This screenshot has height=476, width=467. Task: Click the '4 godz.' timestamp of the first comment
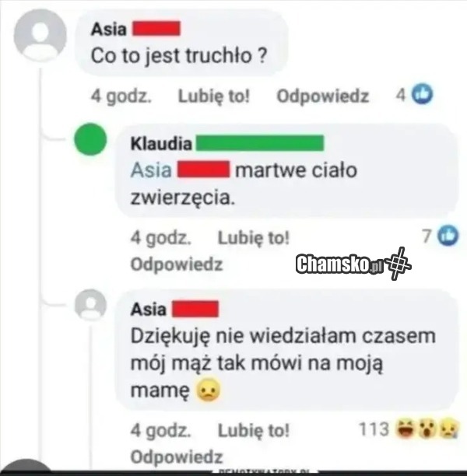[121, 96]
